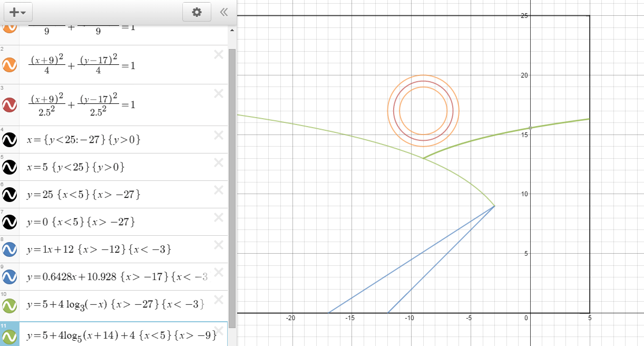The height and width of the screenshot is (346, 644).
Task: Remove the x=-27 expression row
Action: (219, 135)
